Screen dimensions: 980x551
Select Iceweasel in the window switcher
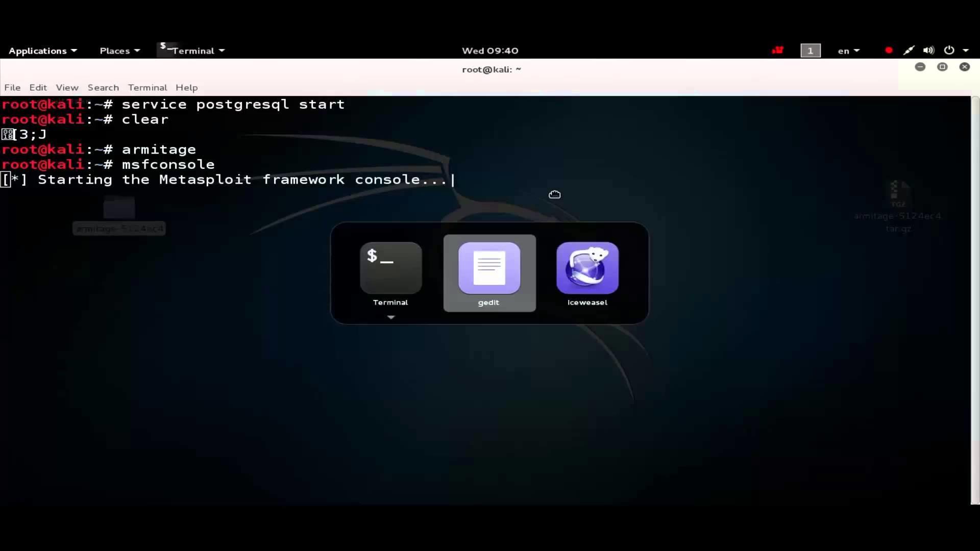point(587,273)
